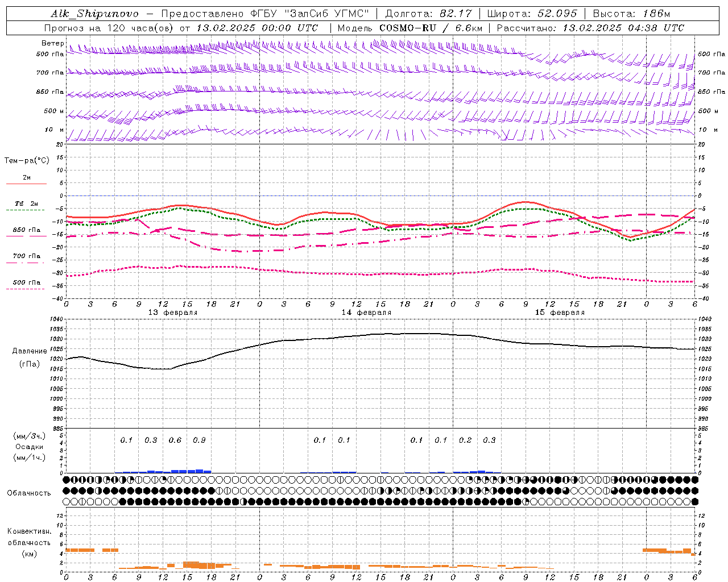Image resolution: width=728 pixels, height=582 pixels.
Task: Click the 0.9 precipitation value
Action: [x=199, y=440]
